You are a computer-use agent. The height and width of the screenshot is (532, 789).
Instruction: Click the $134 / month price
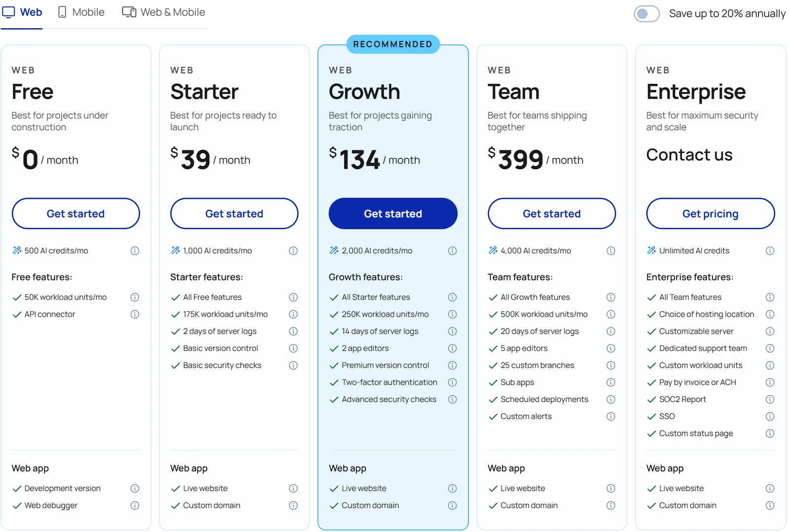point(374,160)
